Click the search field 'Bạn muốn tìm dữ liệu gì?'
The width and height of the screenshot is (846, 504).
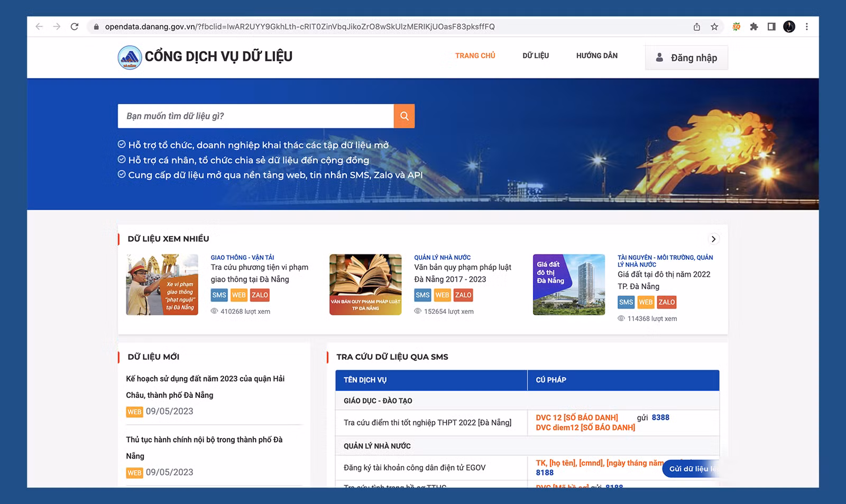tap(255, 116)
